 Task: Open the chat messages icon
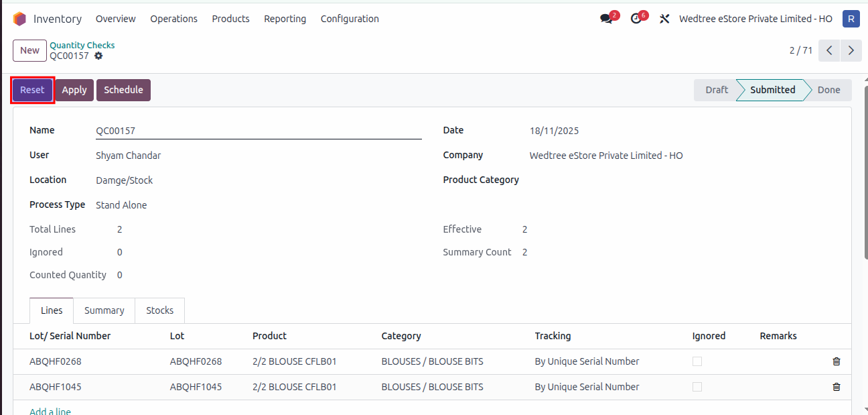click(607, 19)
